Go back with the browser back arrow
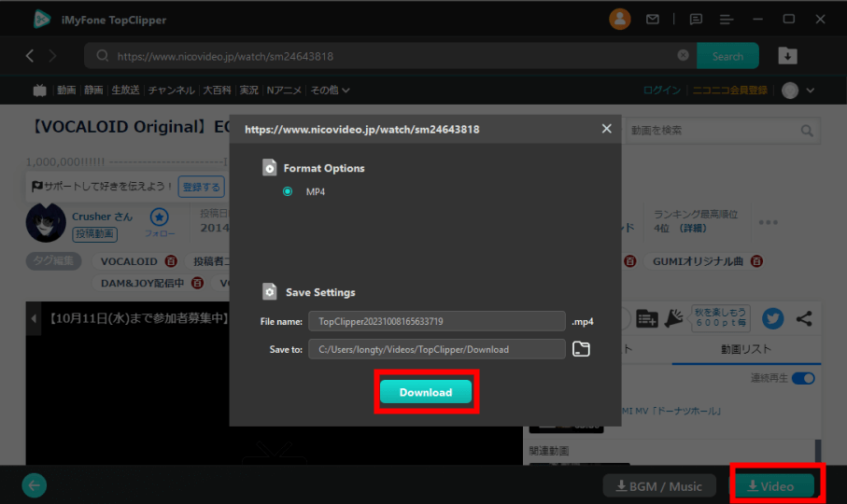 (30, 56)
